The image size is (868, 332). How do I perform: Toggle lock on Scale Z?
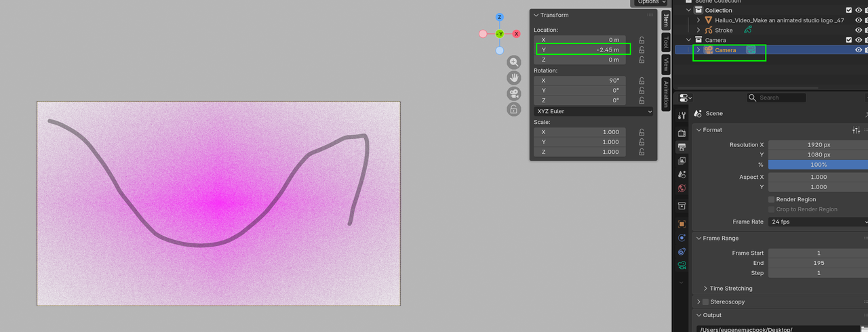641,152
